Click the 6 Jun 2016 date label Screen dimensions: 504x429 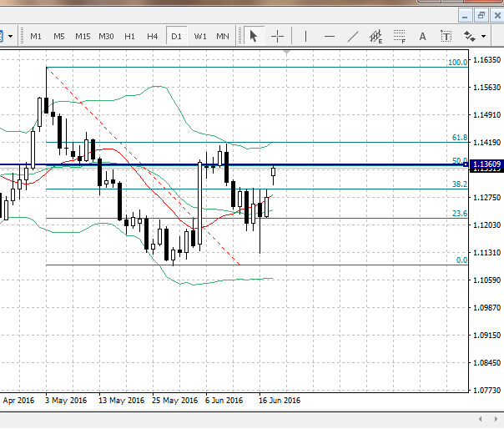click(224, 401)
